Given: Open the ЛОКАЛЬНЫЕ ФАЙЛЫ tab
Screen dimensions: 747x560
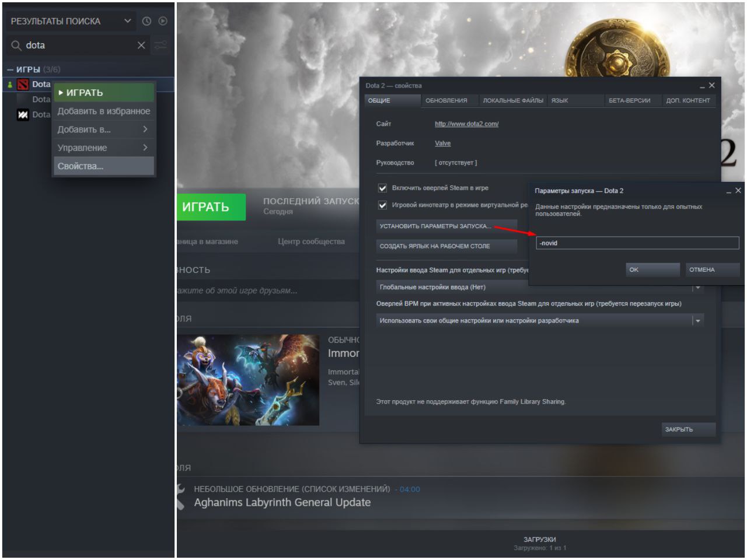Looking at the screenshot, I should 513,100.
